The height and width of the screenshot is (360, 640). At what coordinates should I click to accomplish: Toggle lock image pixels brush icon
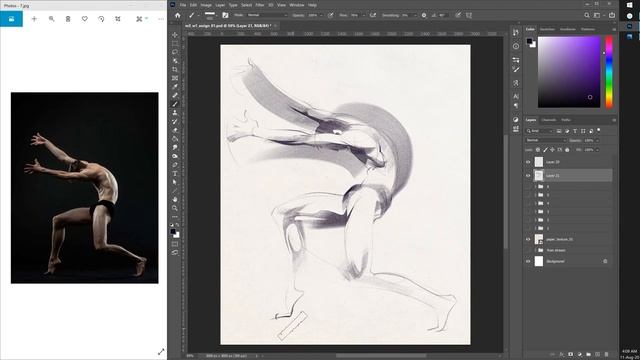(x=545, y=150)
